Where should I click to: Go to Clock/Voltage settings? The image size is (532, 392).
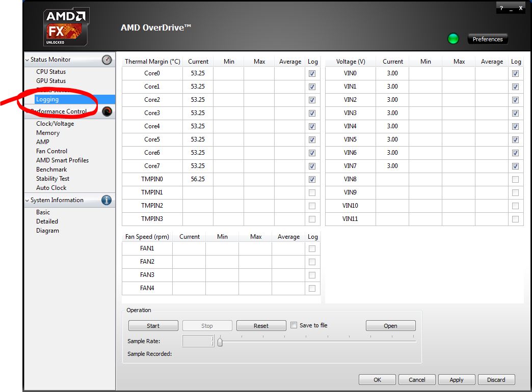(x=55, y=124)
